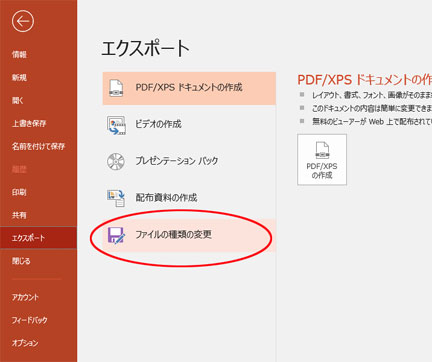Open アカウント in the sidebar

[25, 297]
